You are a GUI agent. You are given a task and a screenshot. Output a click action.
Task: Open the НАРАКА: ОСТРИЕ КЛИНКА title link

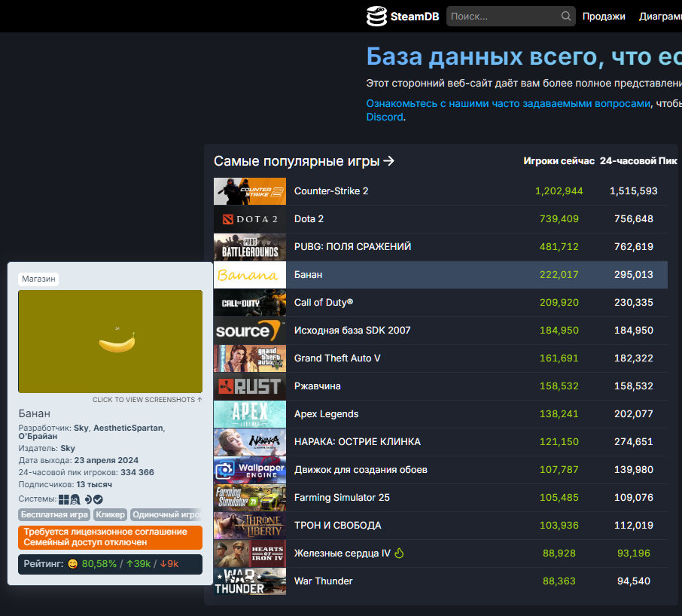(x=357, y=441)
